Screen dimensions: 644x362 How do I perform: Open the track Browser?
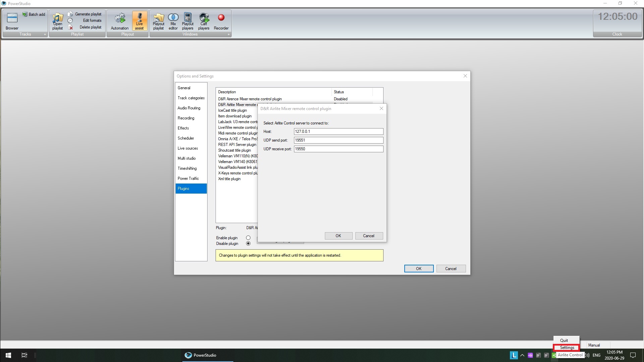[x=12, y=21]
